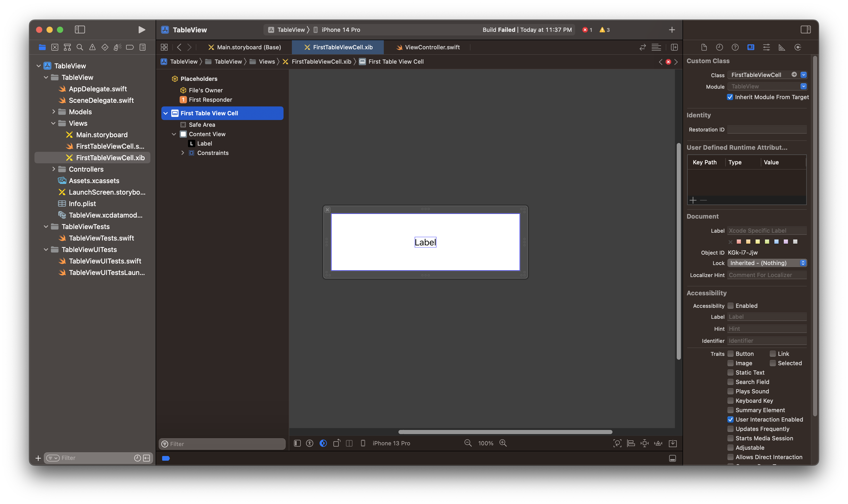848x504 pixels.
Task: Open the Connections inspector icon
Action: click(798, 47)
